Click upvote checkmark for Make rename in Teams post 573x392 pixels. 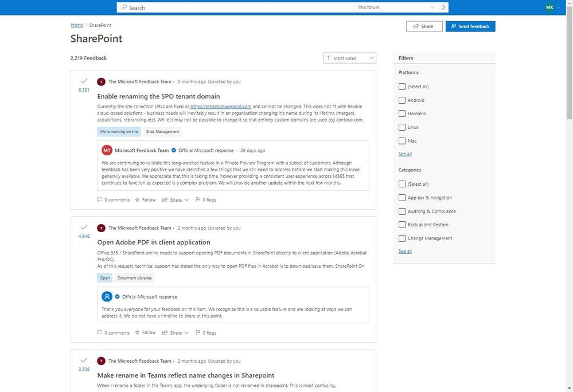tap(84, 360)
